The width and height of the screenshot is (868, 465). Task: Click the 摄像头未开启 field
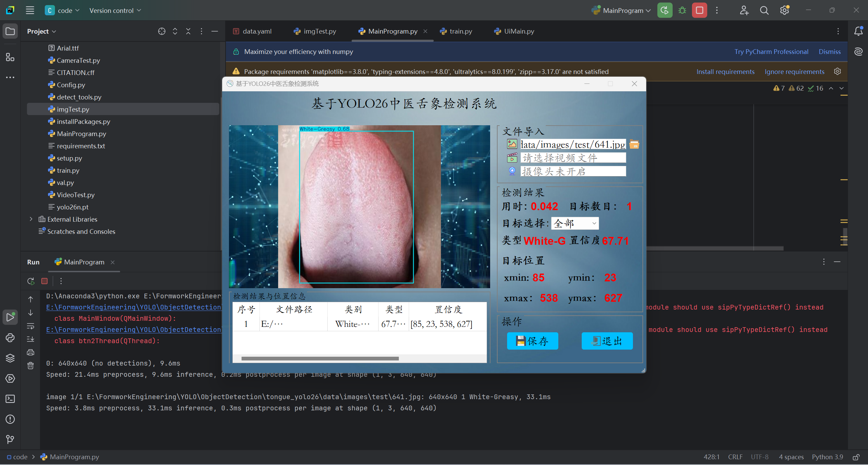(x=573, y=171)
